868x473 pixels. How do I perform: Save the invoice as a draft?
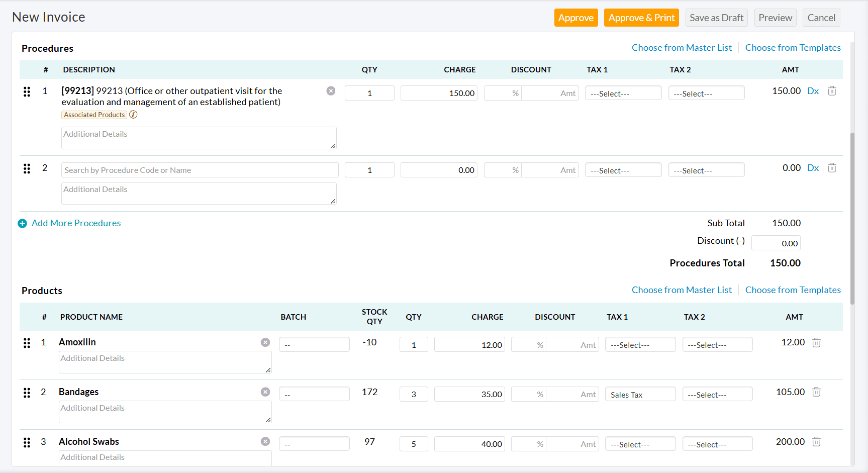click(x=717, y=18)
